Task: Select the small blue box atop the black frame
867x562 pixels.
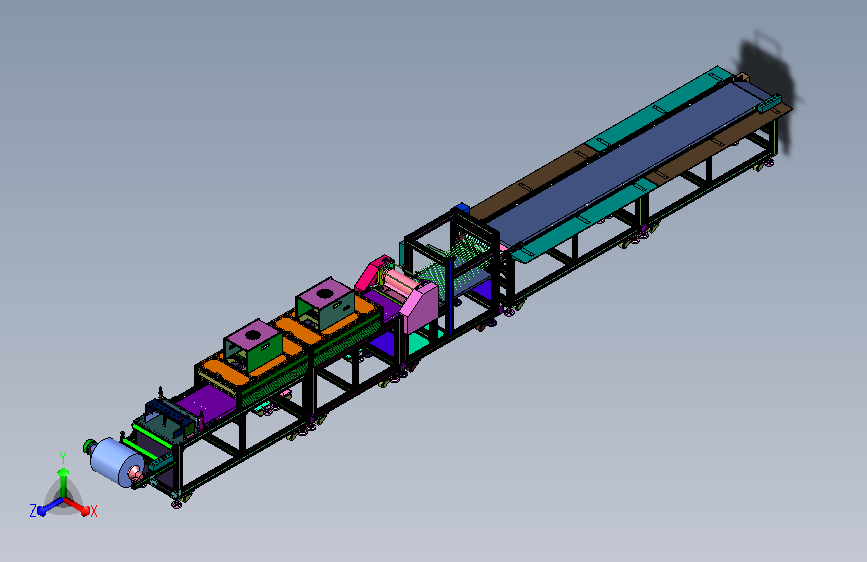Action: 462,207
